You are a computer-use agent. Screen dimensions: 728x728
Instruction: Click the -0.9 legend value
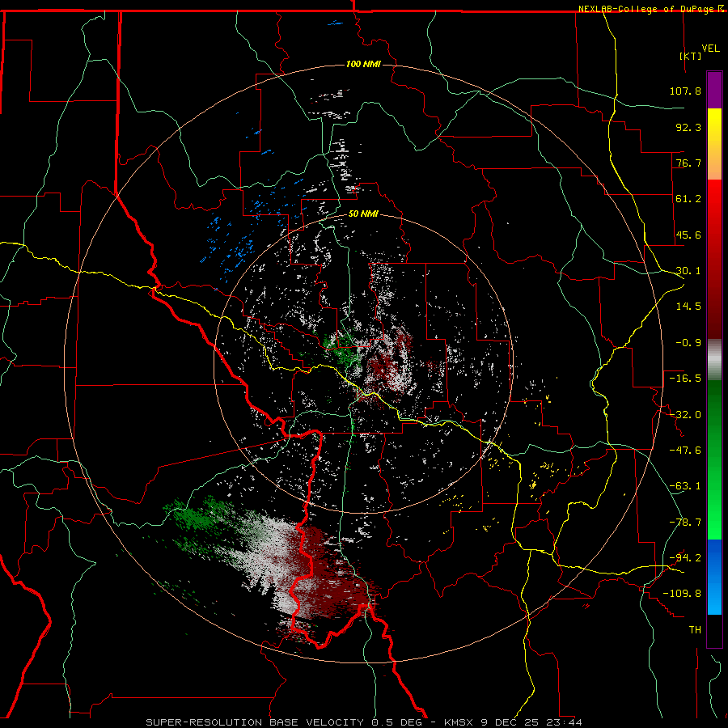click(x=688, y=343)
